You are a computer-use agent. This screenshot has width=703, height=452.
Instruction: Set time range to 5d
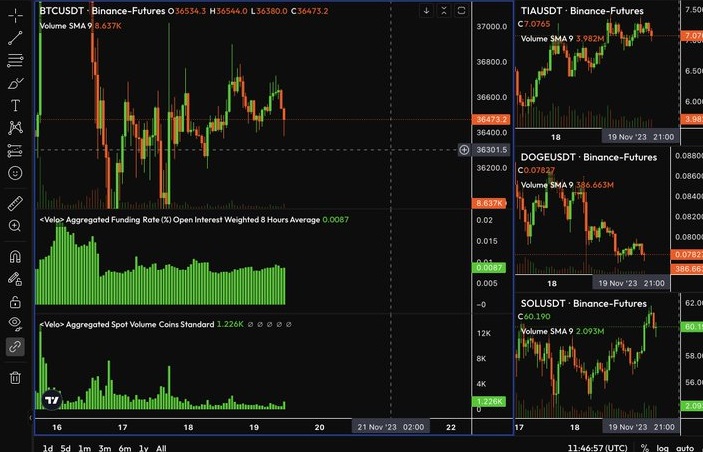65,448
